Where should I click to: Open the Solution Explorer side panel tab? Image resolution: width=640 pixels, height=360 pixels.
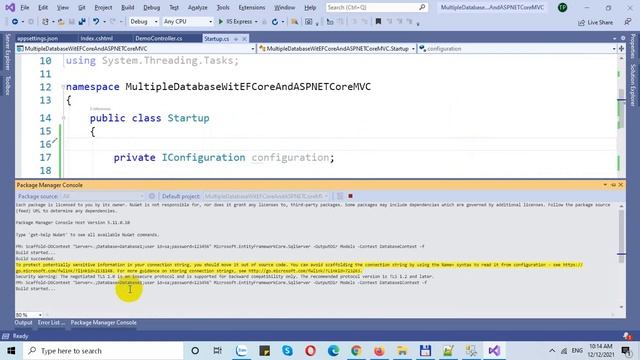[633, 85]
